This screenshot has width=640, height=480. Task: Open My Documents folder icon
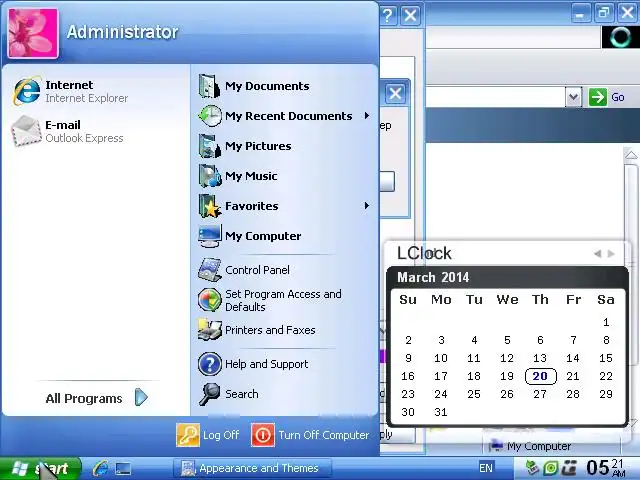pos(210,86)
